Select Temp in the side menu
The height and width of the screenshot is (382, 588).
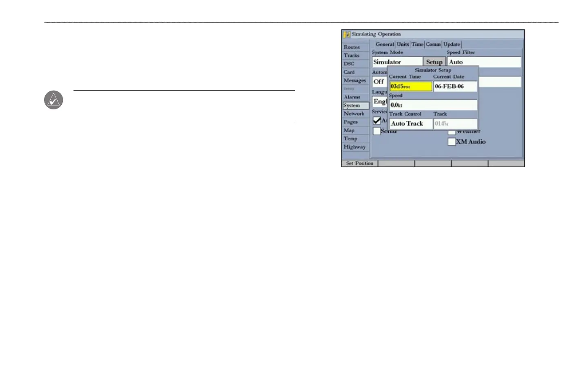pyautogui.click(x=356, y=139)
